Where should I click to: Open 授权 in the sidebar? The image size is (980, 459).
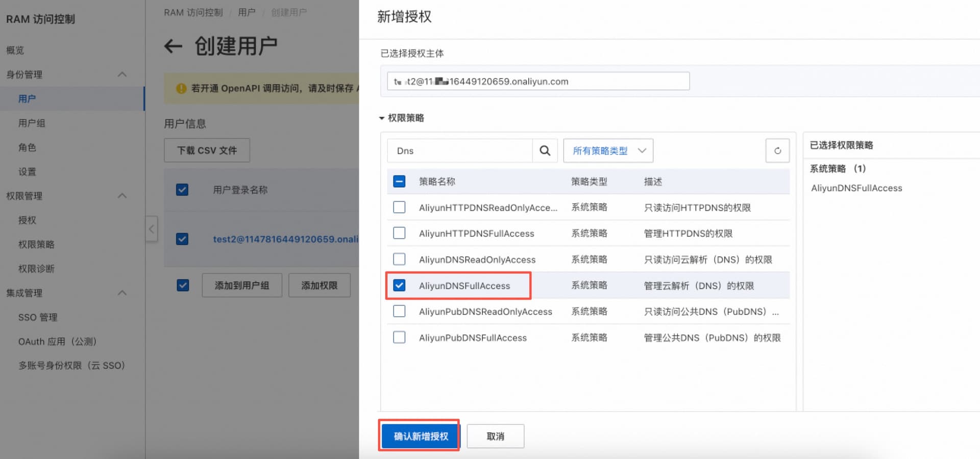coord(27,220)
